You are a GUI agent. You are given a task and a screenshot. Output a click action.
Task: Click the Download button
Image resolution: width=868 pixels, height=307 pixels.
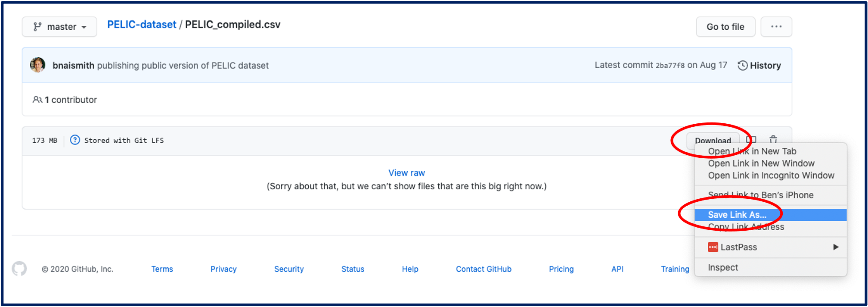[713, 140]
